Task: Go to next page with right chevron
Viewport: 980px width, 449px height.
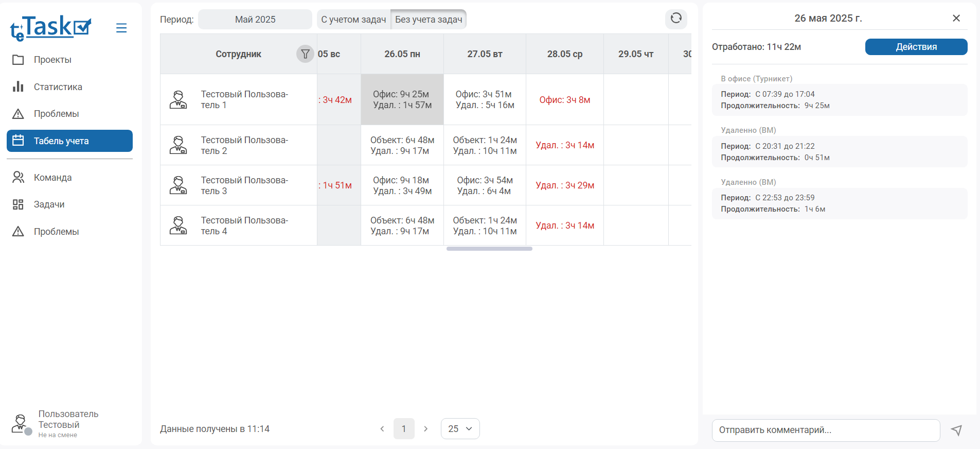Action: pos(425,429)
